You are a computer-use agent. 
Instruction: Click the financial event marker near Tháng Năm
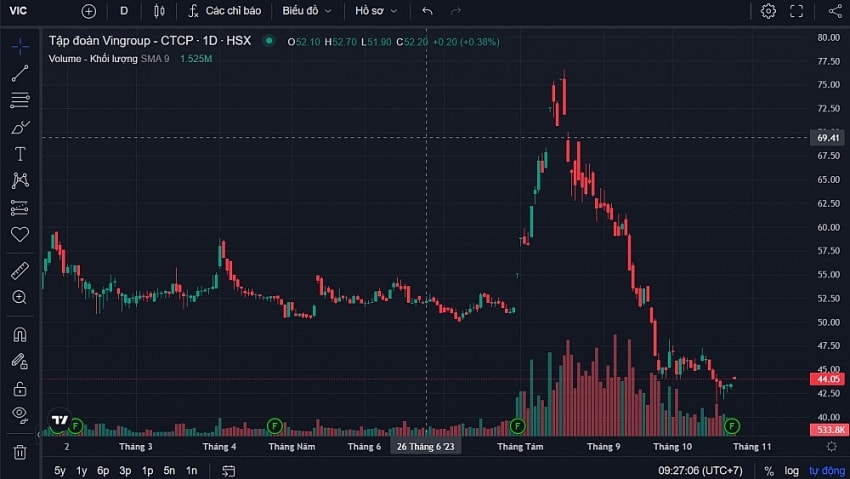click(x=275, y=426)
